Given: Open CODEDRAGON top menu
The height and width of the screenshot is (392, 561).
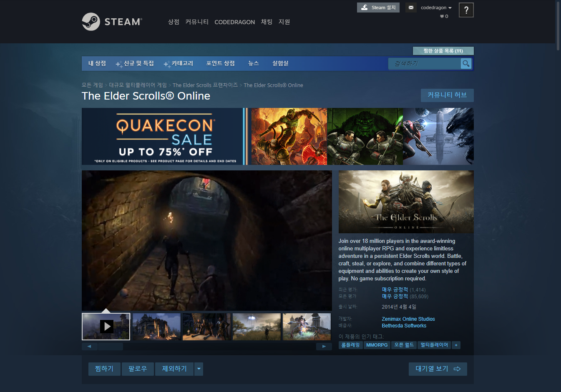Looking at the screenshot, I should point(234,22).
